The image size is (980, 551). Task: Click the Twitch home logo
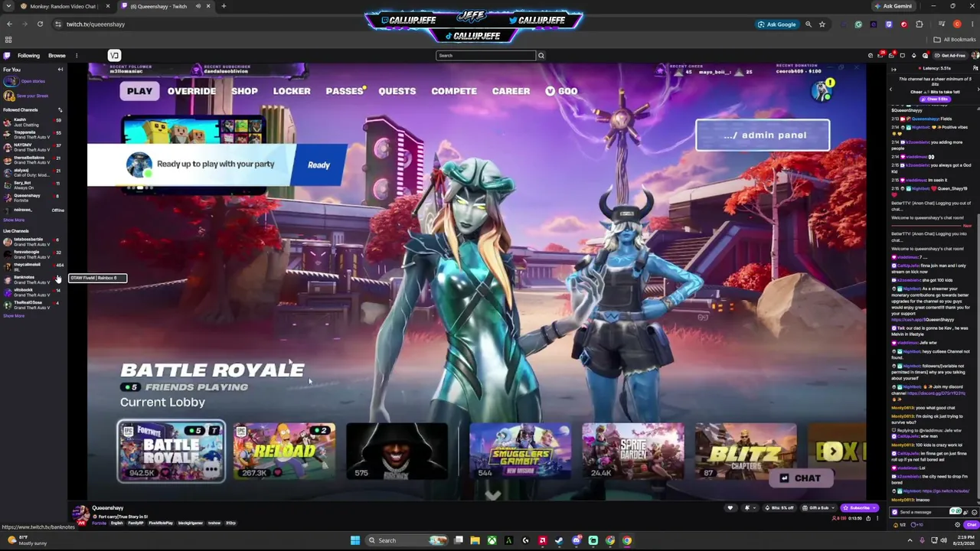[x=7, y=55]
